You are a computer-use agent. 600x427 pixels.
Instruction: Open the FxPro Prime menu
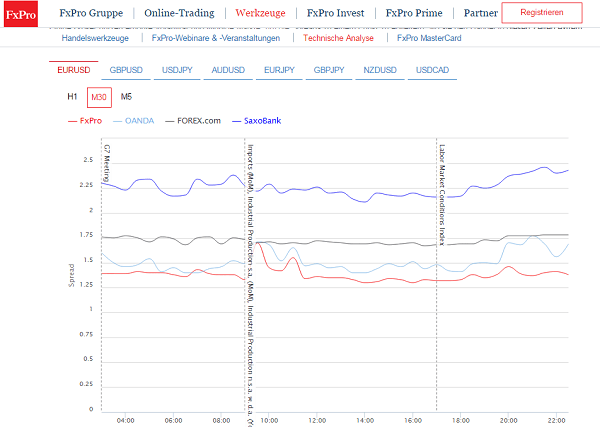tap(414, 13)
